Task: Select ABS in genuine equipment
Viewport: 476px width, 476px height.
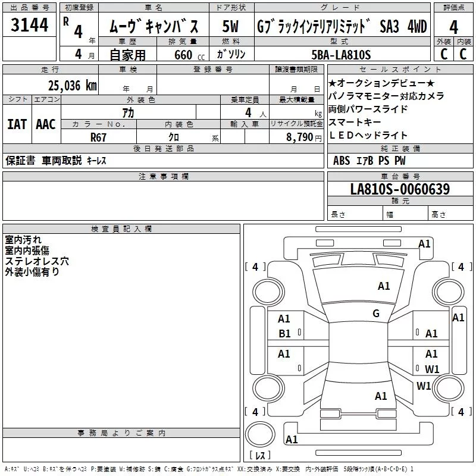Action: pos(342,161)
